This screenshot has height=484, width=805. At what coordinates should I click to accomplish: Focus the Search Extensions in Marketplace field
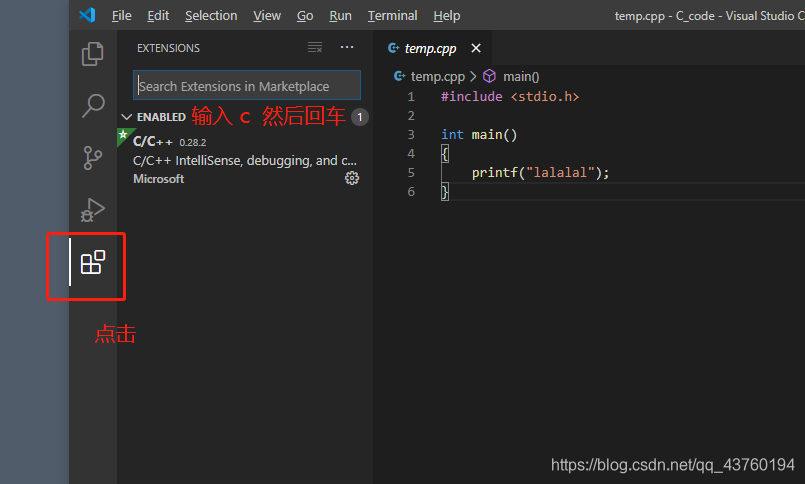coord(247,85)
